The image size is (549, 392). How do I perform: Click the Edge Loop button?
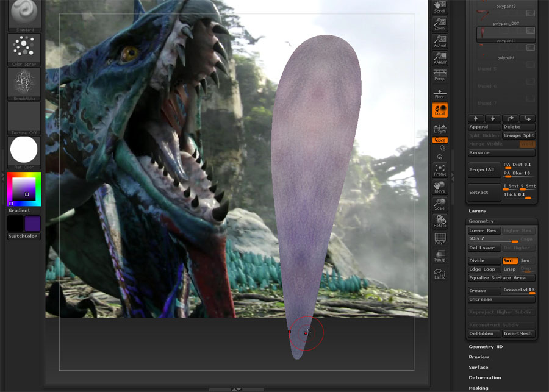pyautogui.click(x=484, y=269)
